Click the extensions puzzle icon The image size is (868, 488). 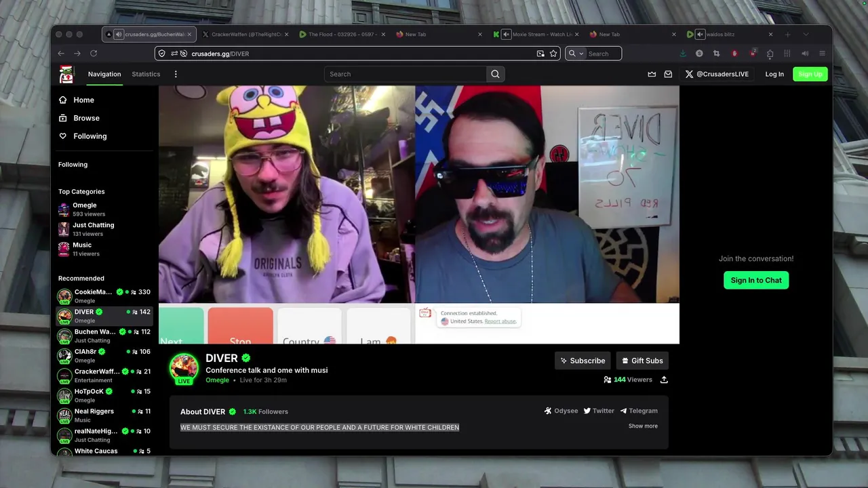(770, 54)
